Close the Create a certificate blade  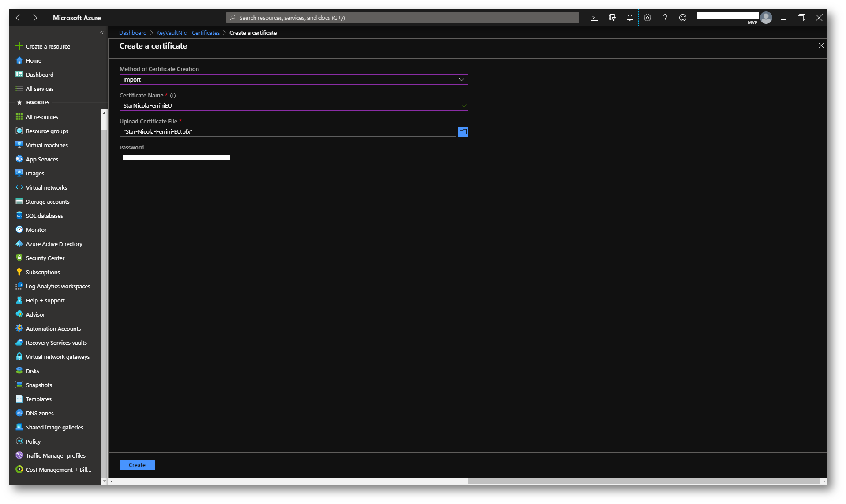coord(821,45)
